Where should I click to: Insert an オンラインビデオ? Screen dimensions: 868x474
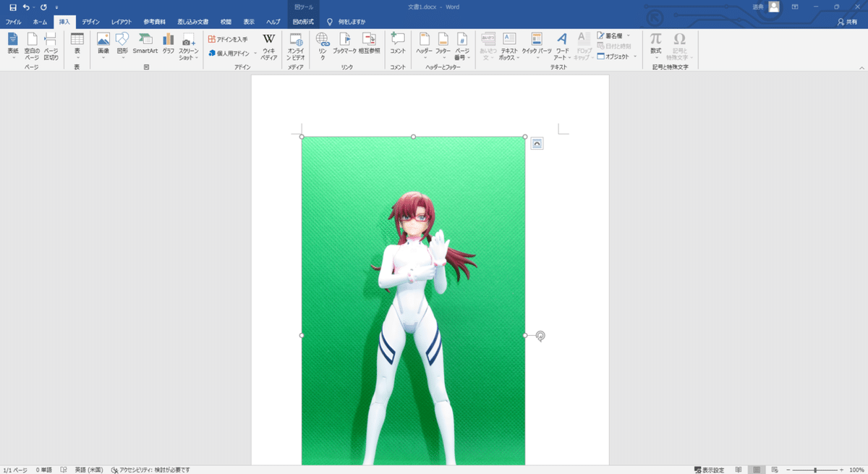295,46
